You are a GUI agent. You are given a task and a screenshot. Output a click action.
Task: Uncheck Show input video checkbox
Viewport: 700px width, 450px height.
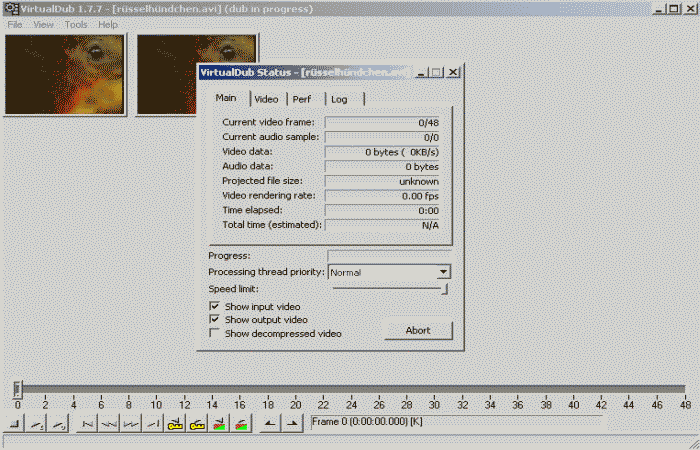click(214, 306)
